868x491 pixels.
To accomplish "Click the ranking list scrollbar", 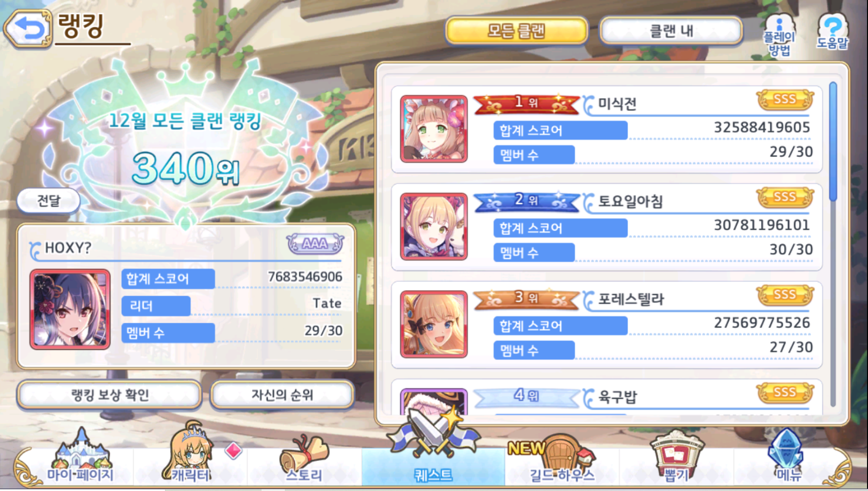I will click(833, 243).
